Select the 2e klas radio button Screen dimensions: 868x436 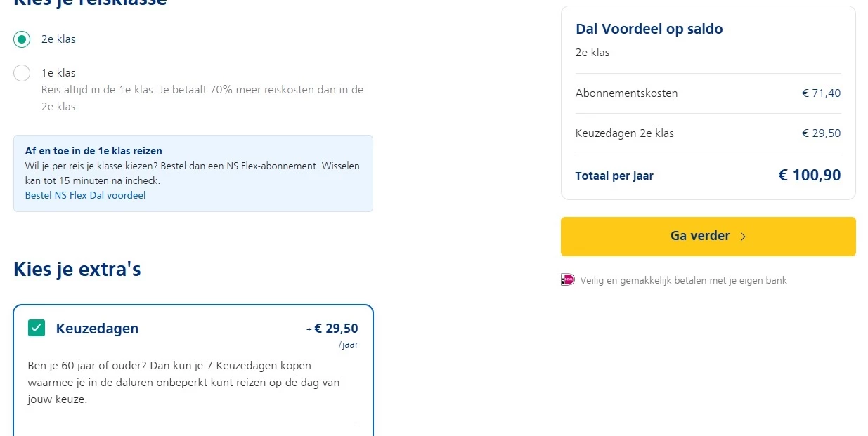point(22,39)
